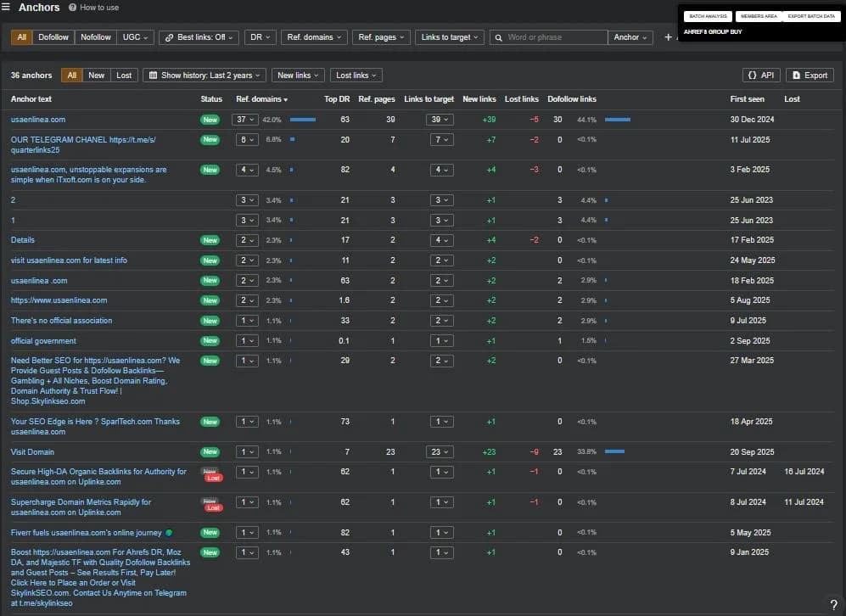Open There's no official association anchor link
Image resolution: width=846 pixels, height=616 pixels.
coord(61,321)
